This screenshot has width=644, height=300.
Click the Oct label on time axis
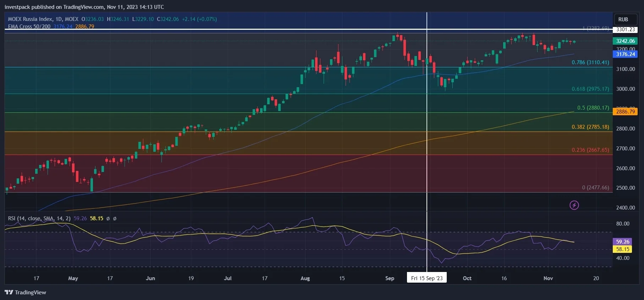click(x=467, y=278)
